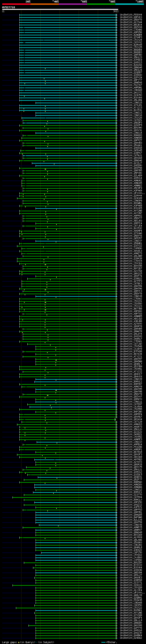Select the UniRef100_O80369 label

pos(131,457)
